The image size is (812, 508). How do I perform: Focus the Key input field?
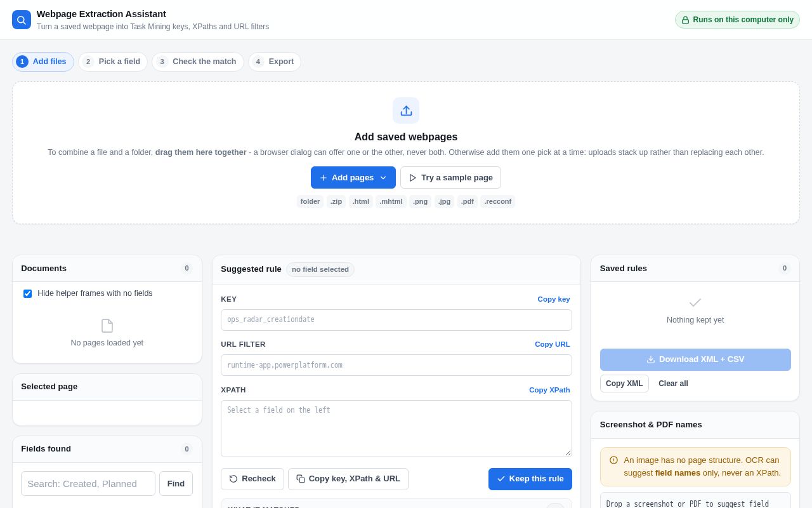(396, 320)
